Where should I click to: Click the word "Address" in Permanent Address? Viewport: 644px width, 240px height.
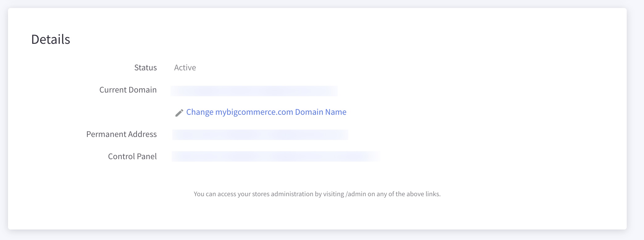(x=142, y=134)
